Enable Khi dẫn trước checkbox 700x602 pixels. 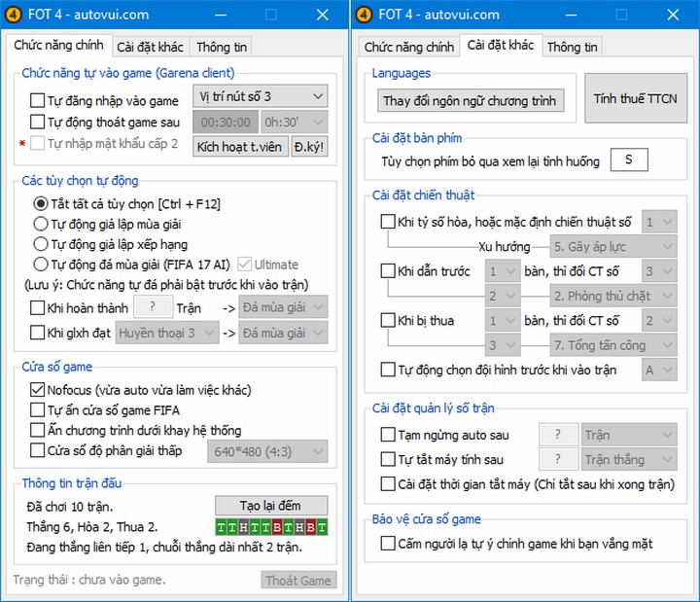point(388,271)
